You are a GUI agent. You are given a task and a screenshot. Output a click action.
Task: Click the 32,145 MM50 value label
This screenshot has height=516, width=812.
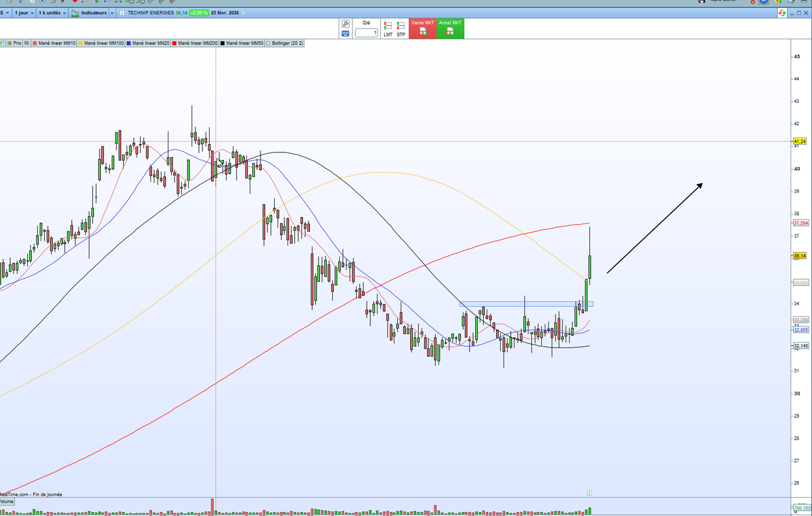(800, 346)
